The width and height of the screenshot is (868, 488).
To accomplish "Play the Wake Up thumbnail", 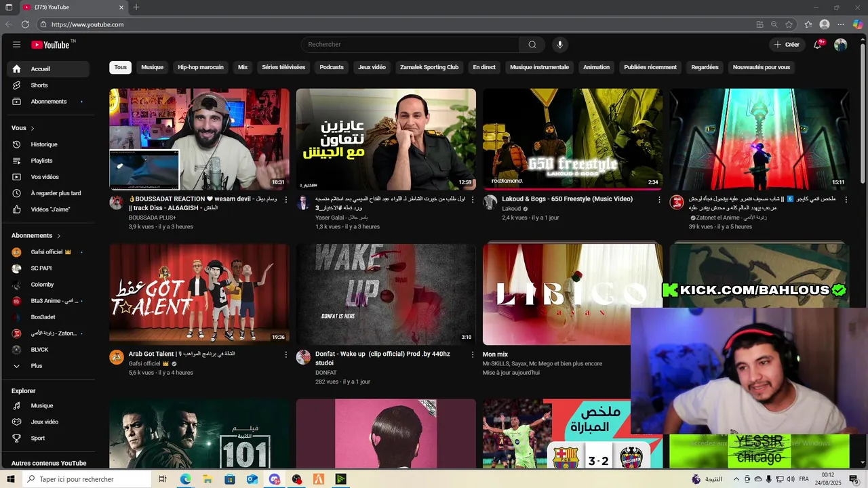I will 386,294.
